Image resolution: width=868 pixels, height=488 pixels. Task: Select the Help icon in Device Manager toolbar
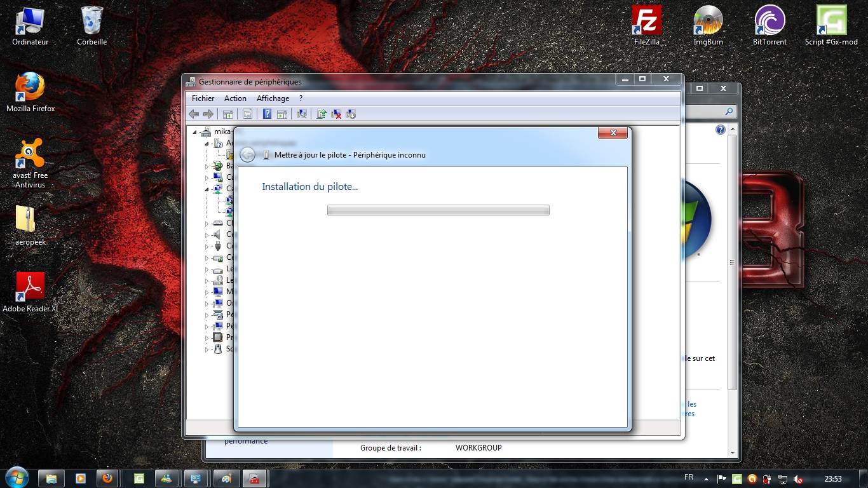(266, 114)
